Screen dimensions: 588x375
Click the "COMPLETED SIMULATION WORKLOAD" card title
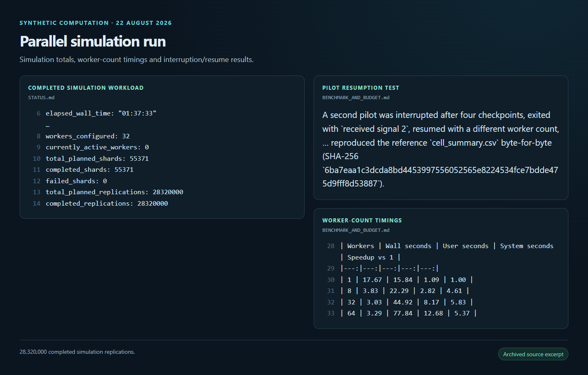(x=86, y=88)
